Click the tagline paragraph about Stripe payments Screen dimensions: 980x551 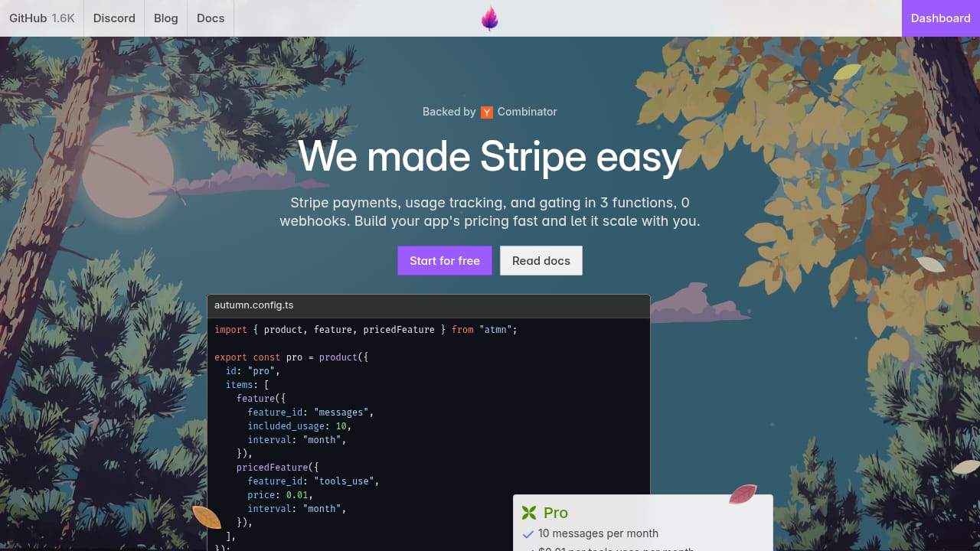pos(490,212)
